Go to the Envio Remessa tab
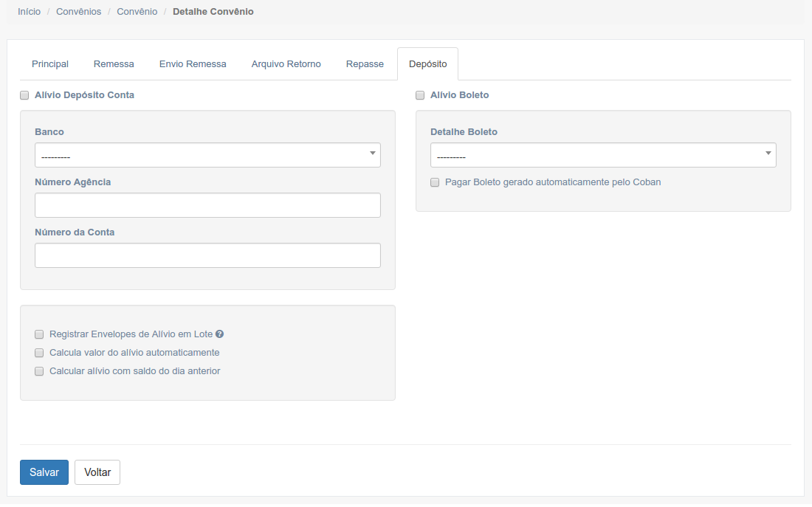The width and height of the screenshot is (812, 507). click(x=193, y=64)
